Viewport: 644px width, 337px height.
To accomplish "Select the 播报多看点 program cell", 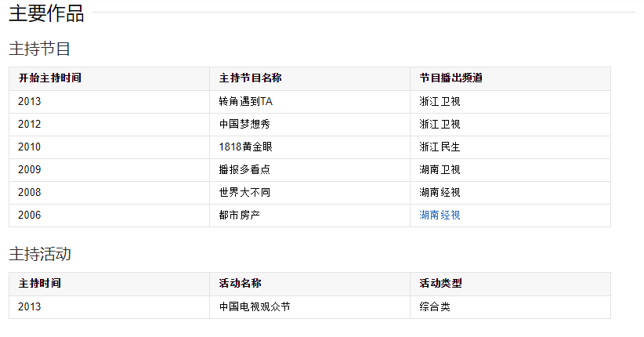I will 244,169.
